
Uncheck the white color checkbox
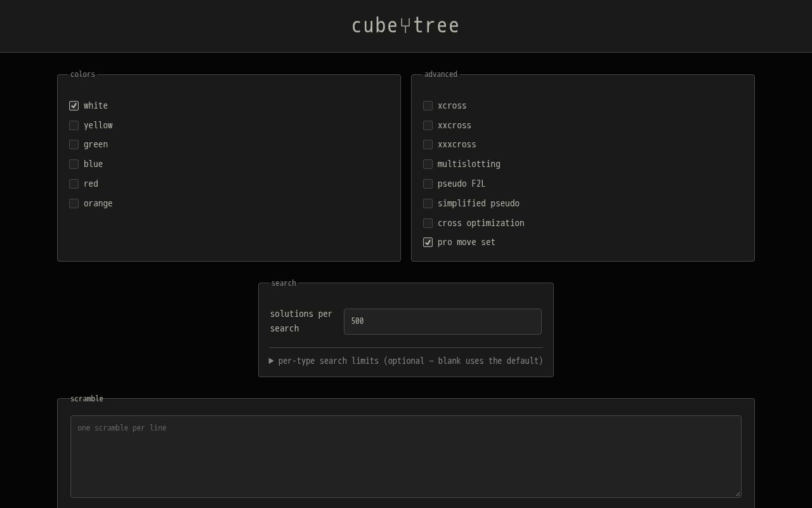[x=74, y=105]
